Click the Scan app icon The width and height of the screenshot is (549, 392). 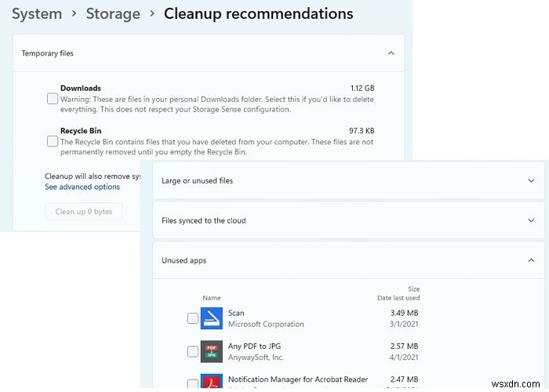click(212, 318)
